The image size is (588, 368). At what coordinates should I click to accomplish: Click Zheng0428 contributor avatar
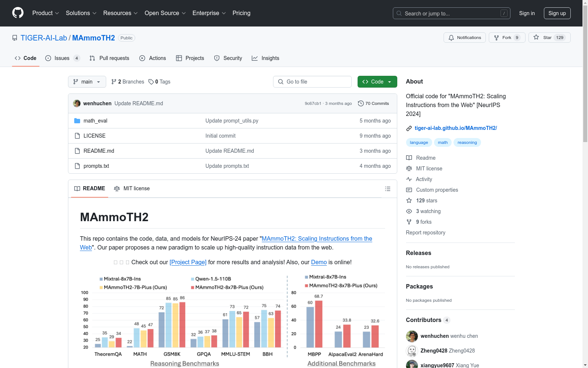click(x=412, y=351)
